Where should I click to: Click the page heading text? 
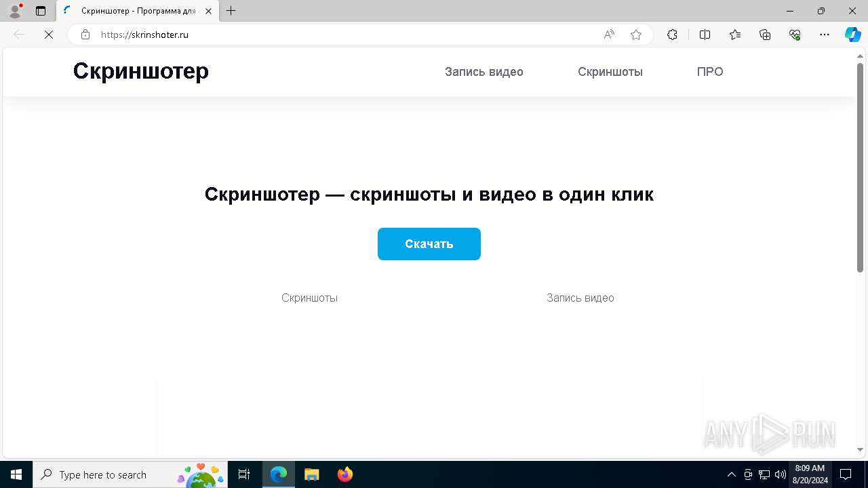pos(429,195)
